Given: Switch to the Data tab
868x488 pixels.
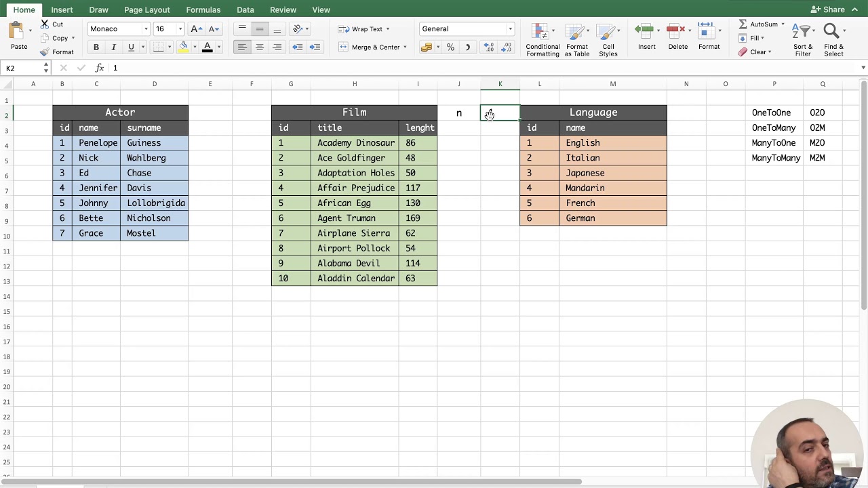Looking at the screenshot, I should 245,9.
